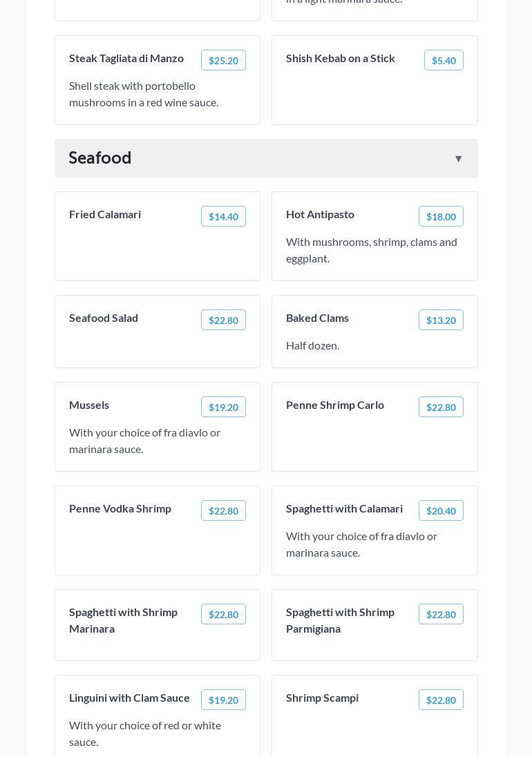Open the Shish Kebab on a Stick title

(x=341, y=58)
